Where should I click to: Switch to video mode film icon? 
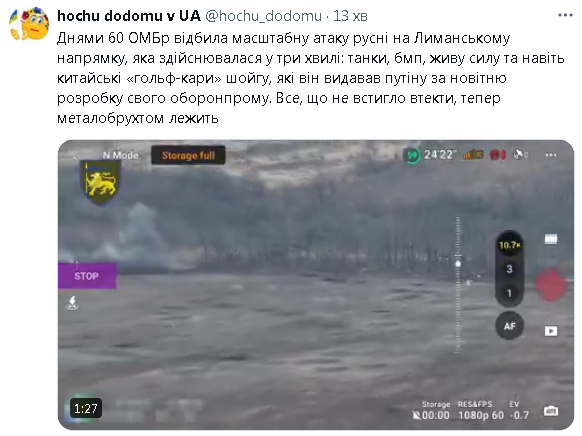tap(551, 239)
